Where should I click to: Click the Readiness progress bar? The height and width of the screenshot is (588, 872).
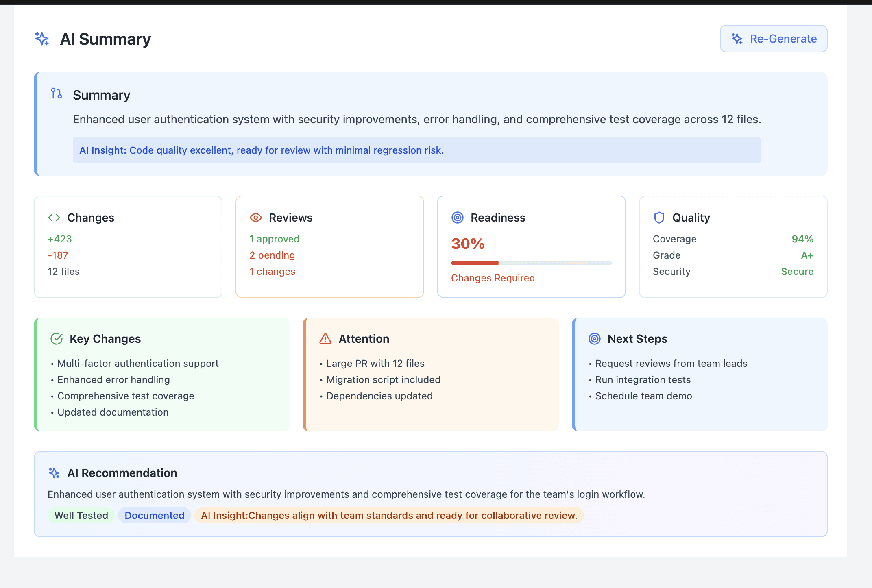click(531, 263)
